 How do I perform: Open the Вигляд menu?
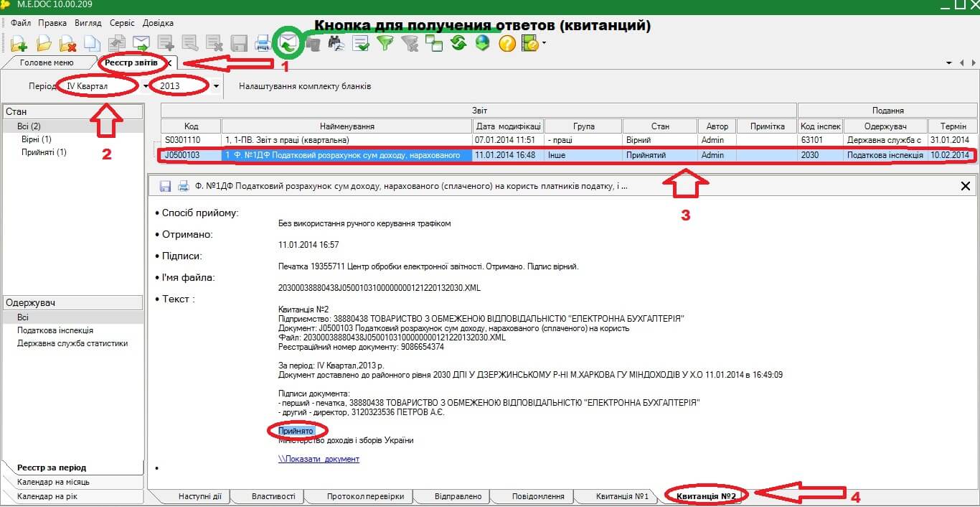88,23
